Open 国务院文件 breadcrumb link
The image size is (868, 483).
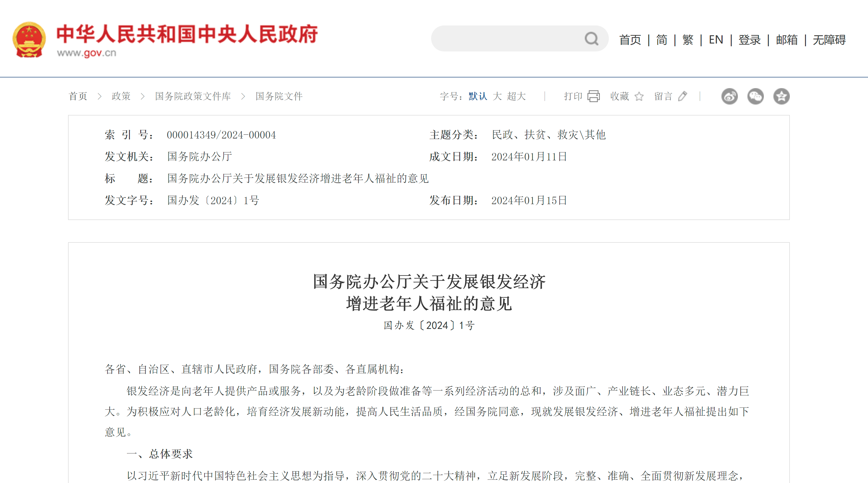click(279, 97)
